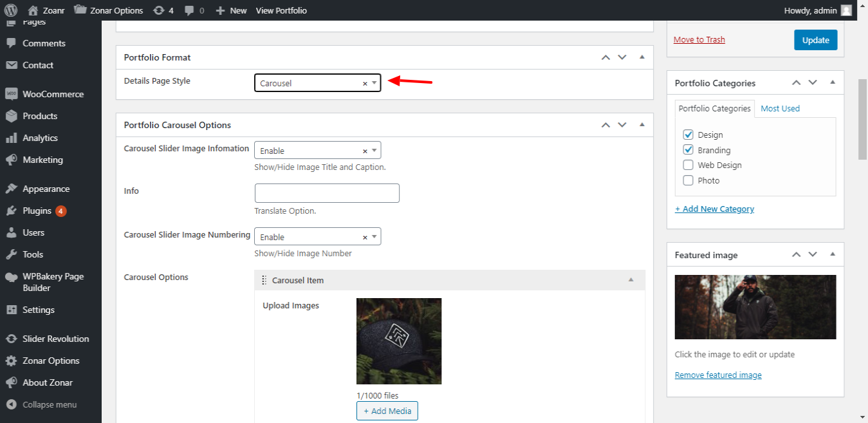Open the Details Page Style Carousel dropdown
Image resolution: width=868 pixels, height=423 pixels.
318,83
